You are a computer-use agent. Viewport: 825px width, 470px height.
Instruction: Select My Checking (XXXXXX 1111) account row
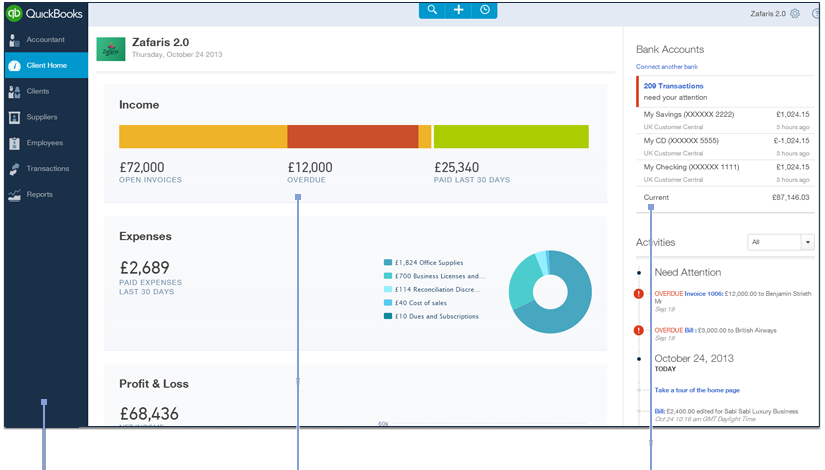click(x=726, y=173)
